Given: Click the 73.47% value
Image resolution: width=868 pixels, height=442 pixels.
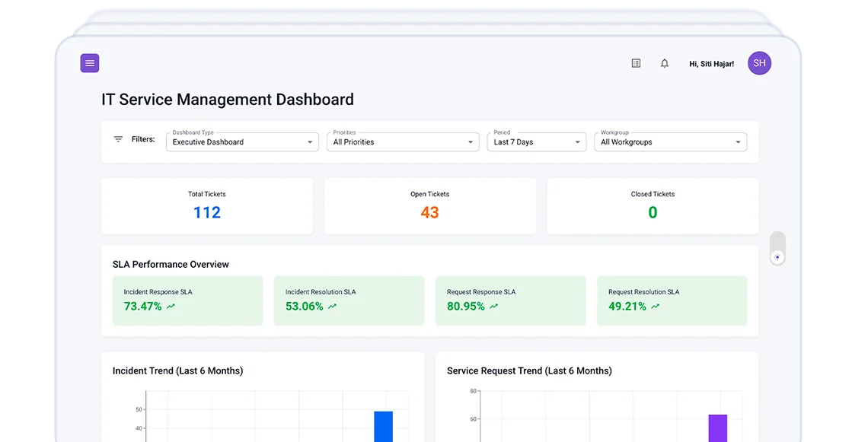Looking at the screenshot, I should point(143,307).
